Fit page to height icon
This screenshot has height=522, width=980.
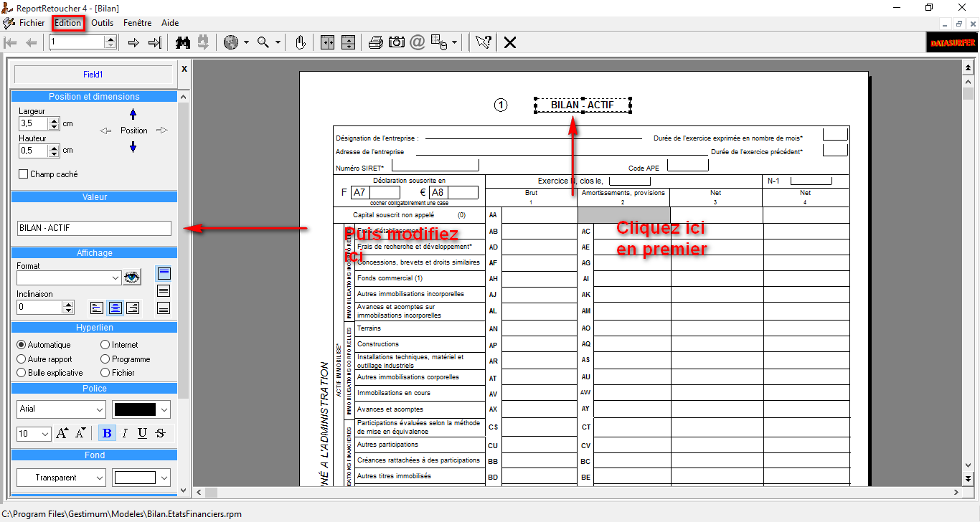tap(349, 43)
